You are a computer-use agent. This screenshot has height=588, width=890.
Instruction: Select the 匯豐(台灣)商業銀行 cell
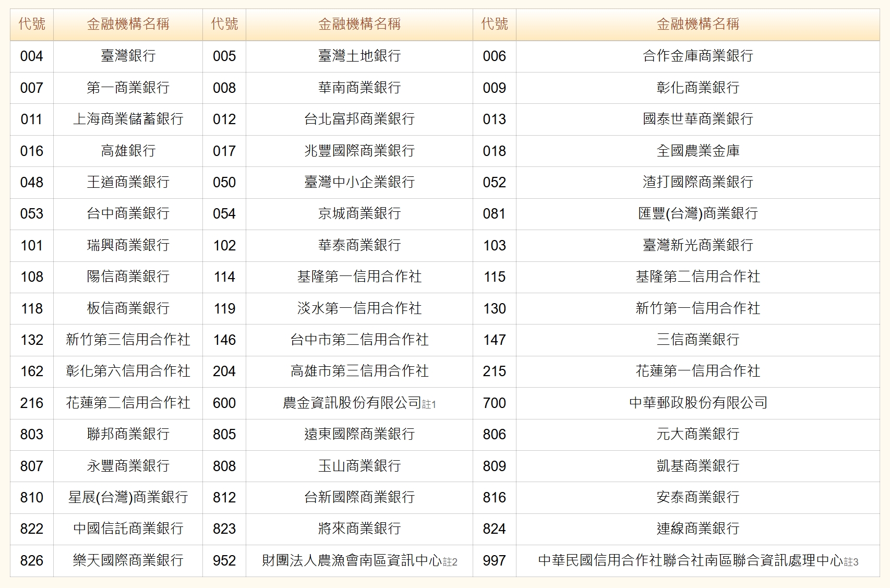pyautogui.click(x=697, y=213)
